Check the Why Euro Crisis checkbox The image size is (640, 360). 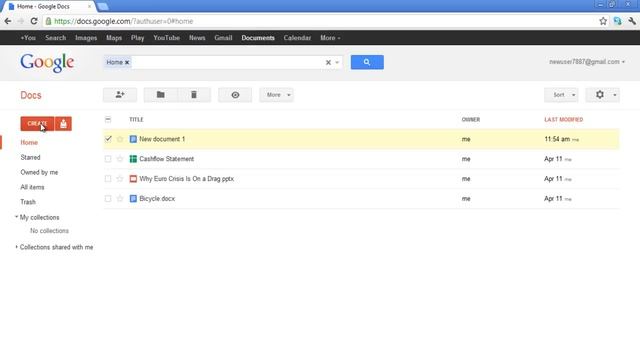click(108, 179)
